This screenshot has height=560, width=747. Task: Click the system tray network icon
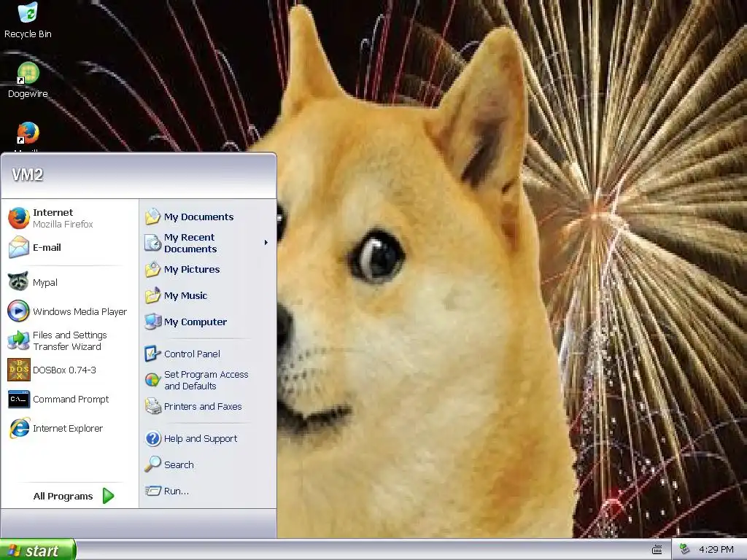[x=684, y=549]
